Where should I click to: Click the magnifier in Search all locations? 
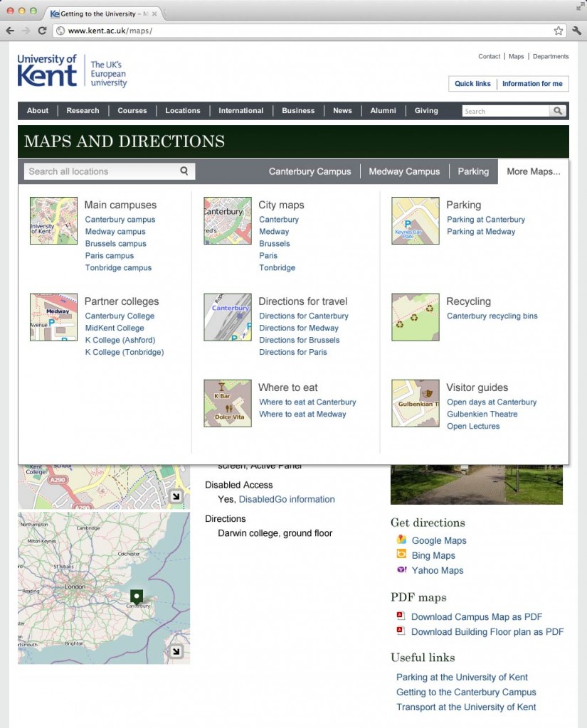(184, 171)
